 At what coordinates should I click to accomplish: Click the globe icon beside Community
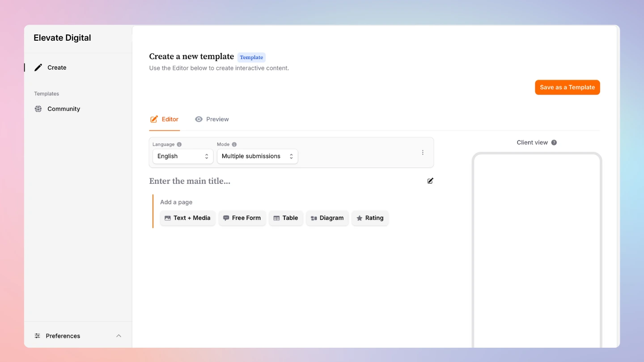click(38, 109)
